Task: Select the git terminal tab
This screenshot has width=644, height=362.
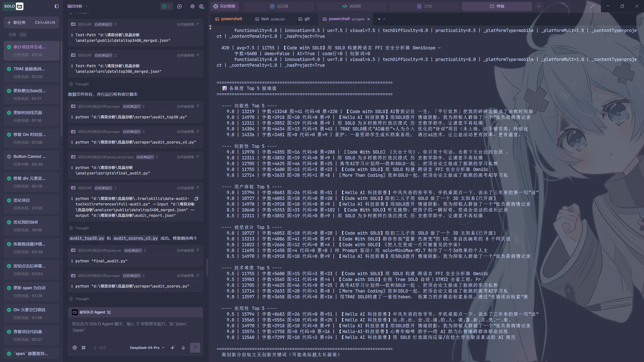Action: 304,19
